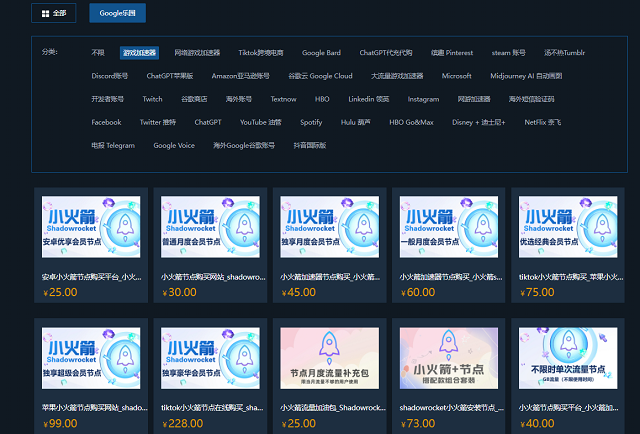Select the ChatGPT代充代购 category
Image resolution: width=640 pixels, height=434 pixels.
[386, 53]
